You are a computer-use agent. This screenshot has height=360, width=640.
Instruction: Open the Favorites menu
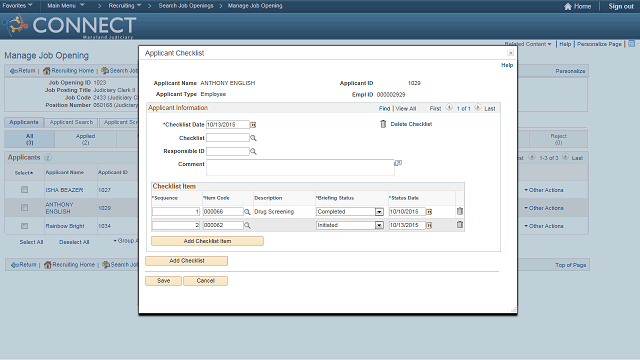click(17, 6)
